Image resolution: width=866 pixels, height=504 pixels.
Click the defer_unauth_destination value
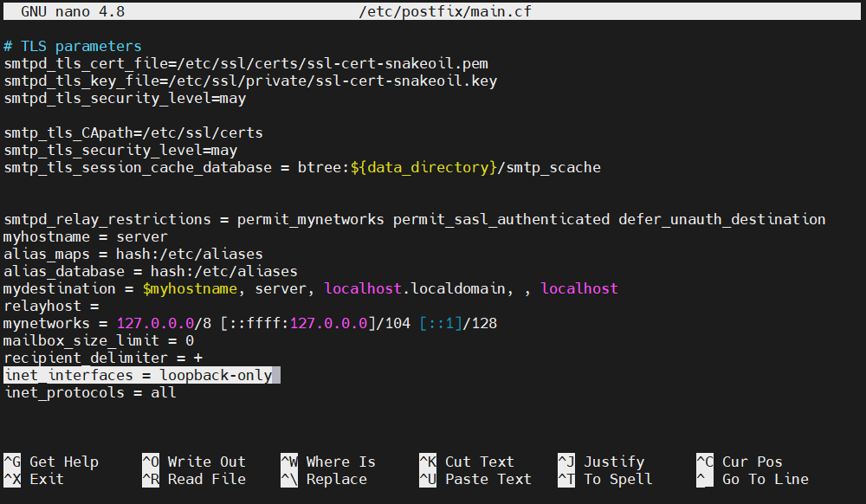tap(722, 219)
